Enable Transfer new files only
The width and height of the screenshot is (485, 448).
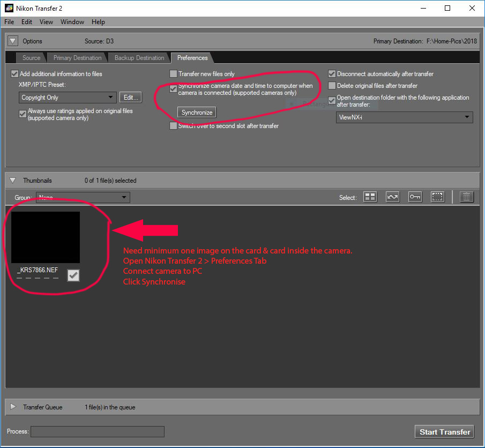pos(173,73)
